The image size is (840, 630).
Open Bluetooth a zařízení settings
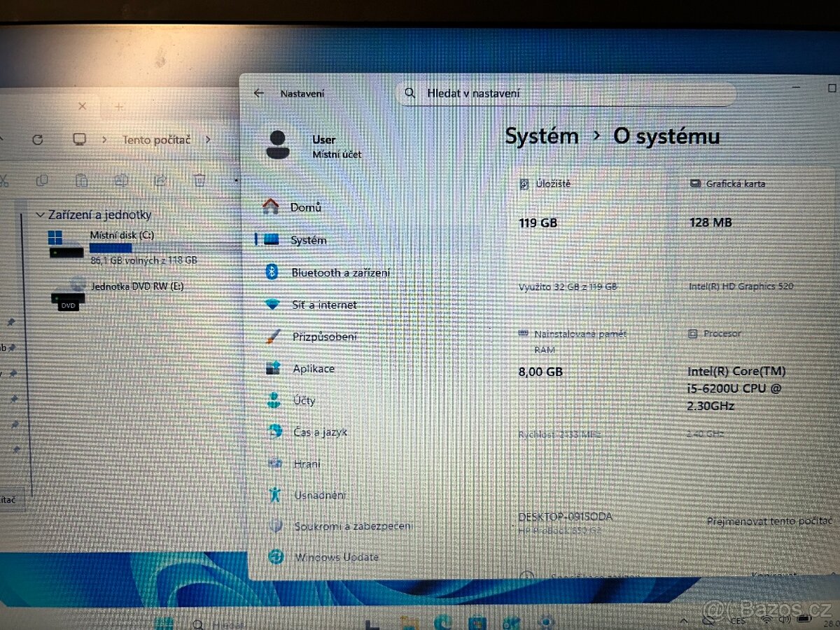tap(342, 272)
